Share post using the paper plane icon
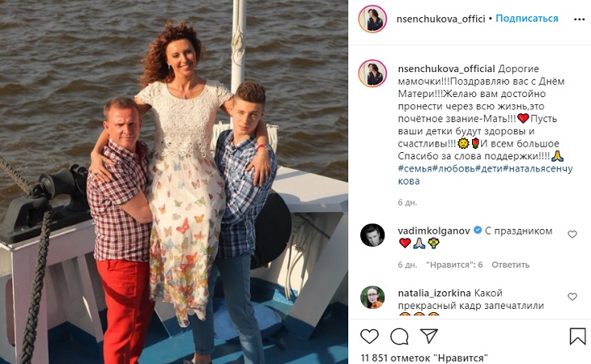The width and height of the screenshot is (591, 364). click(x=429, y=336)
